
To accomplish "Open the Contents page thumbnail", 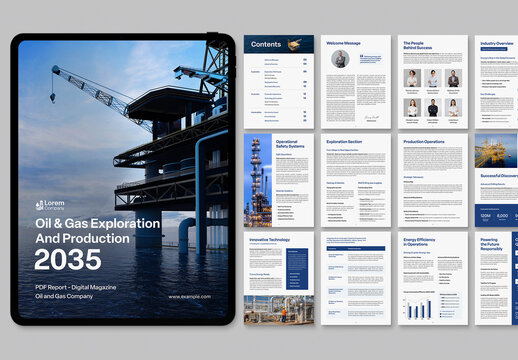I will 279,82.
